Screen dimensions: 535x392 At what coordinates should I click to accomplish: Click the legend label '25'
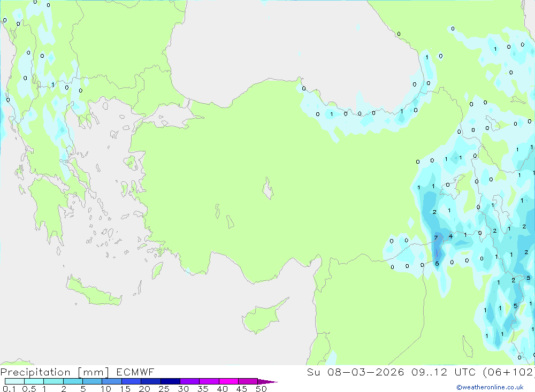tap(164, 389)
